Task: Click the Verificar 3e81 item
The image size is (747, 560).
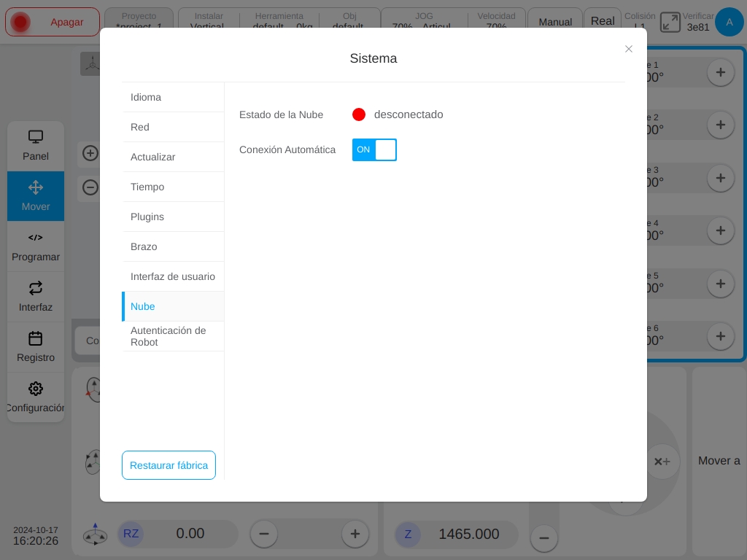Action: tap(698, 22)
